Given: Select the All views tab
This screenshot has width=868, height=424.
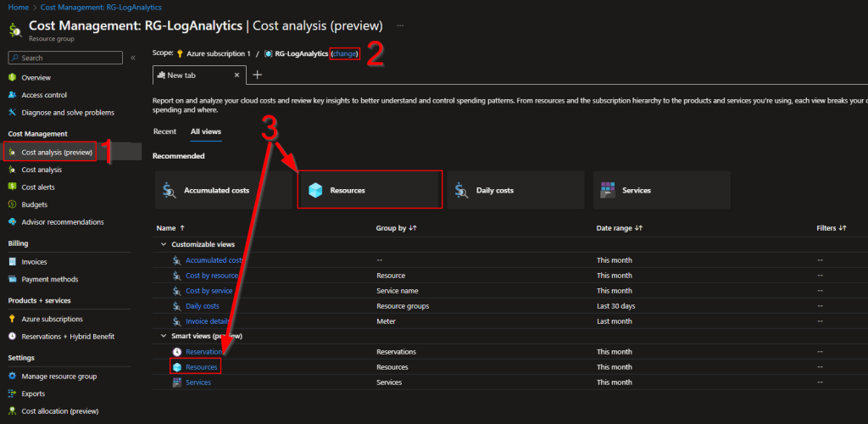Looking at the screenshot, I should click(x=206, y=131).
